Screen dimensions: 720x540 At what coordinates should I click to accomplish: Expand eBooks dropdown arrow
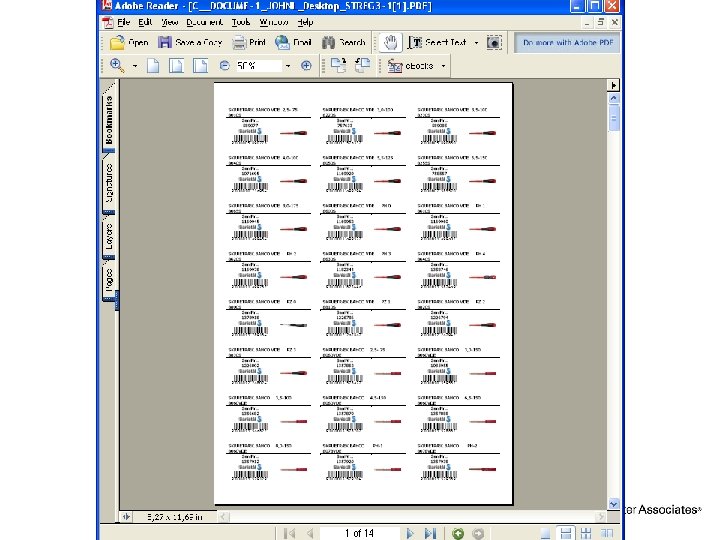pyautogui.click(x=443, y=66)
